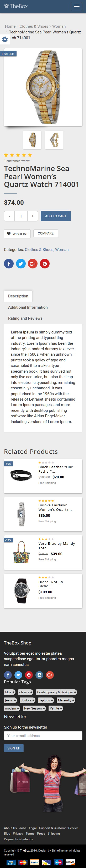Select the second watch thumbnail

(54, 140)
